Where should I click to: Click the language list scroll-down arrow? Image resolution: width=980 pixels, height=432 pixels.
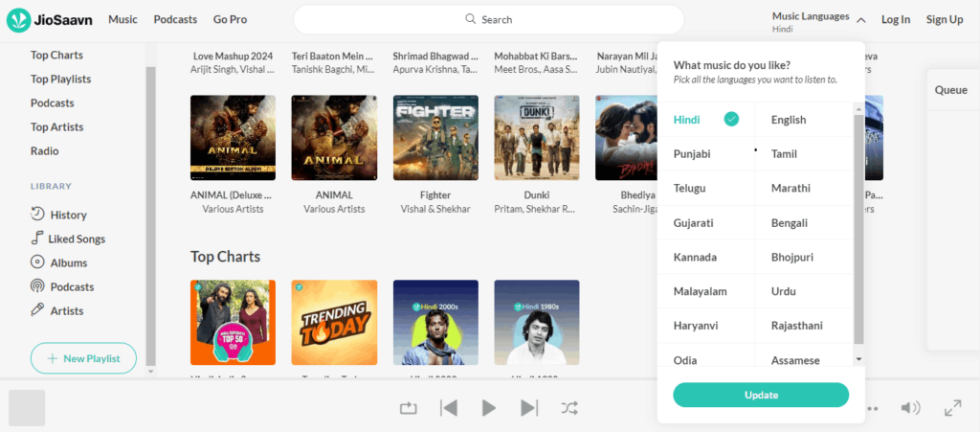point(858,359)
